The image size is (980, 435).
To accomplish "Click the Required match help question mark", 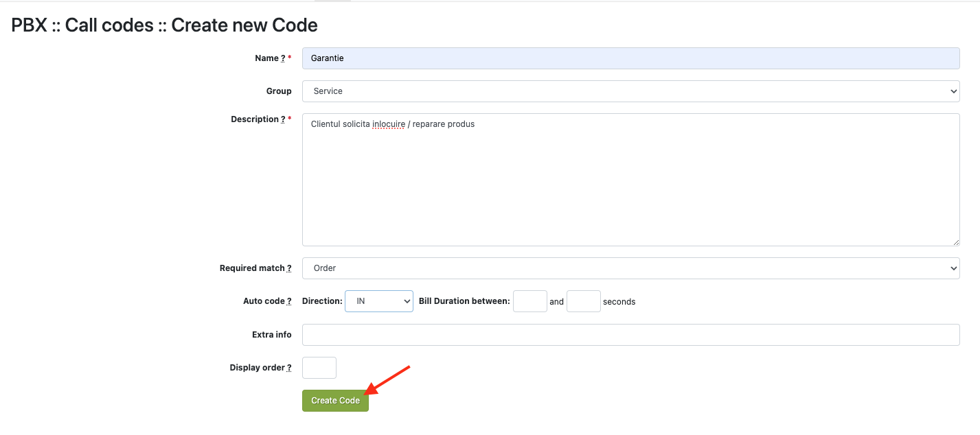I will coord(289,269).
